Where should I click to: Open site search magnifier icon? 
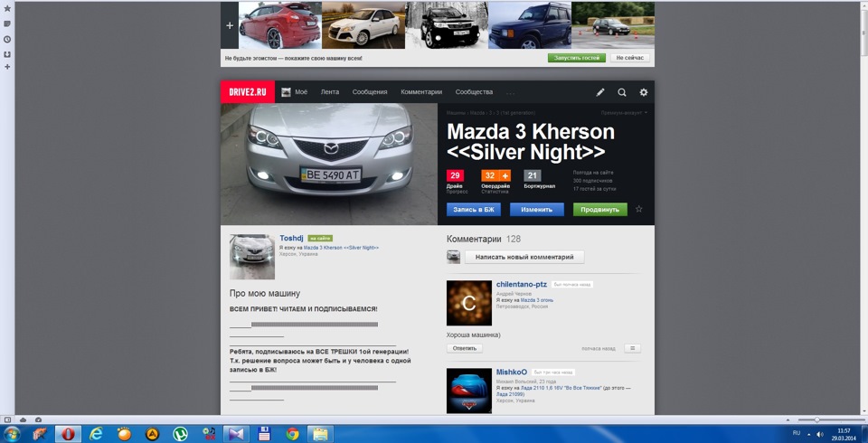(x=622, y=92)
